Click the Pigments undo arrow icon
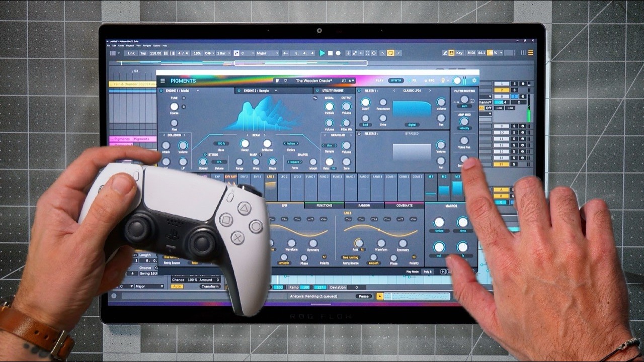The image size is (644, 362). tap(443, 271)
